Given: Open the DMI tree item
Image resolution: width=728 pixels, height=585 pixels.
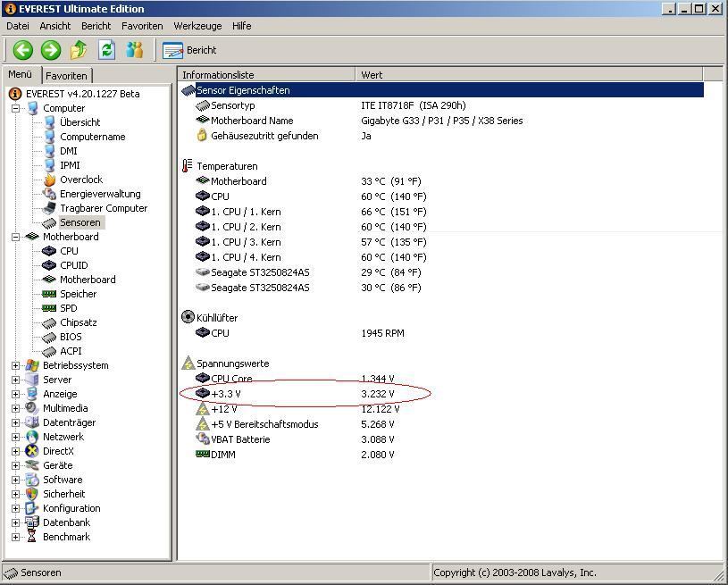Looking at the screenshot, I should pyautogui.click(x=68, y=151).
